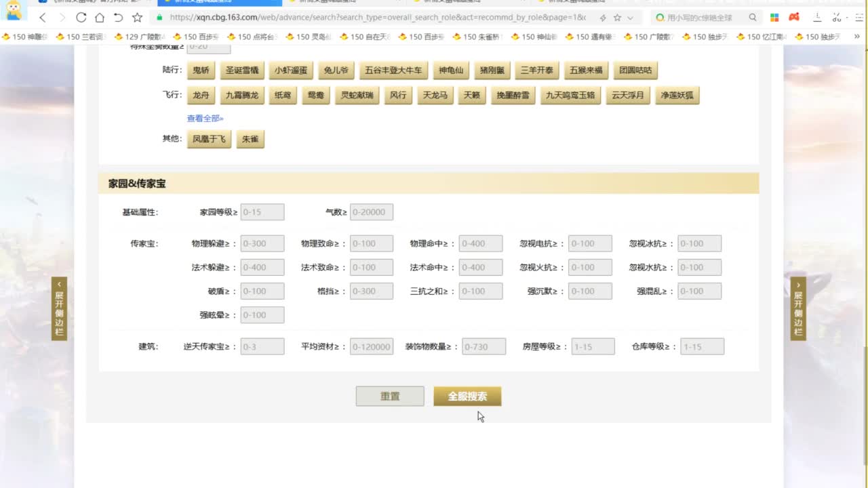This screenshot has width=868, height=488.
Task: Open bookmark '129 广陵散'
Action: [x=140, y=37]
